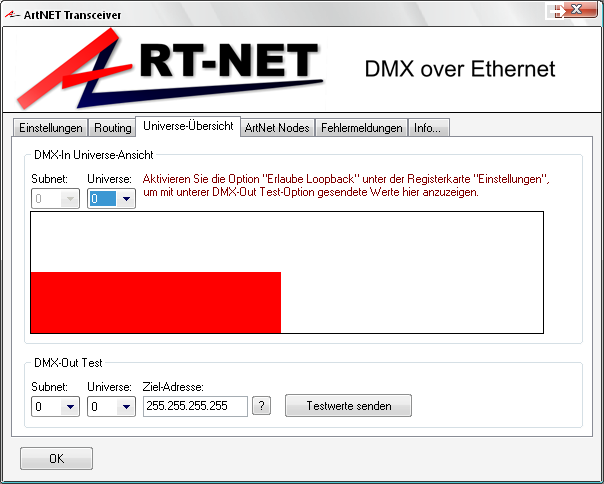This screenshot has width=604, height=484.
Task: Go to the ArtNet Nodes tab
Action: (278, 128)
